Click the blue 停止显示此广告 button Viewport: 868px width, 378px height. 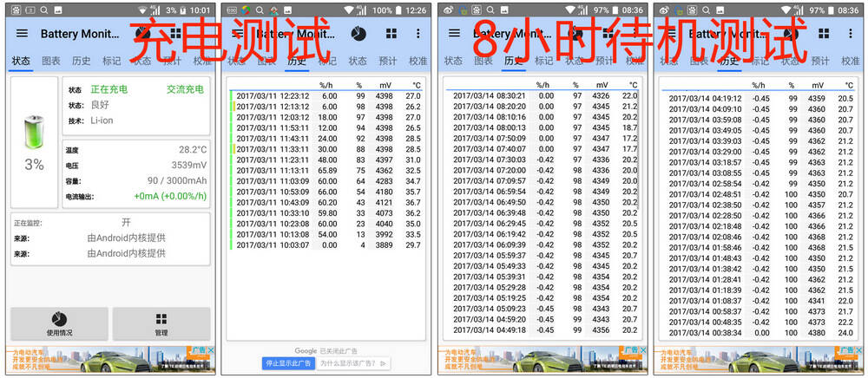tap(286, 363)
